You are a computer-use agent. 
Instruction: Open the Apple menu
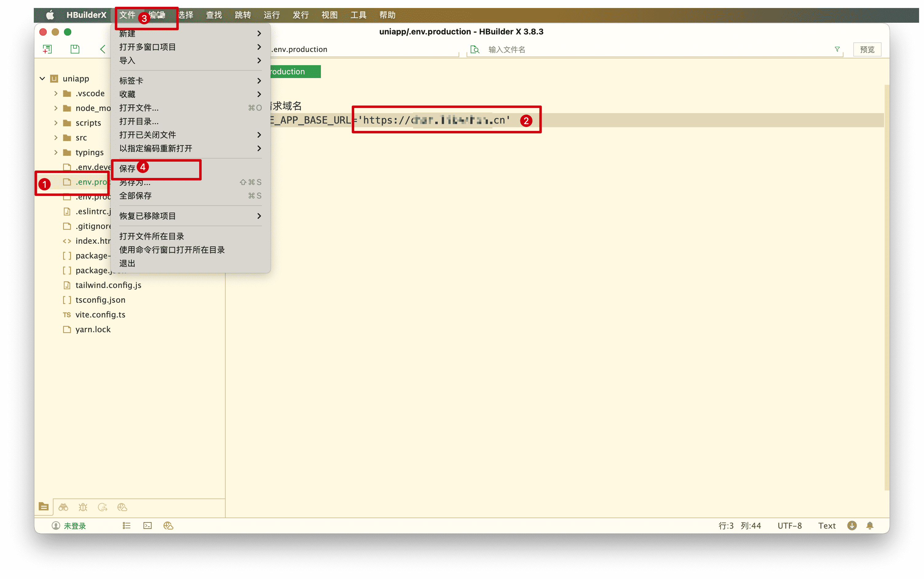[50, 15]
